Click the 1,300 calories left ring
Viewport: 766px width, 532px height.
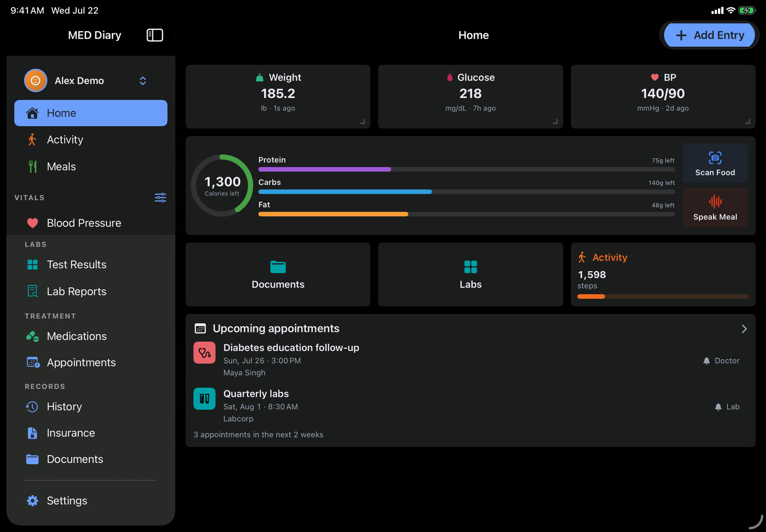pos(222,186)
